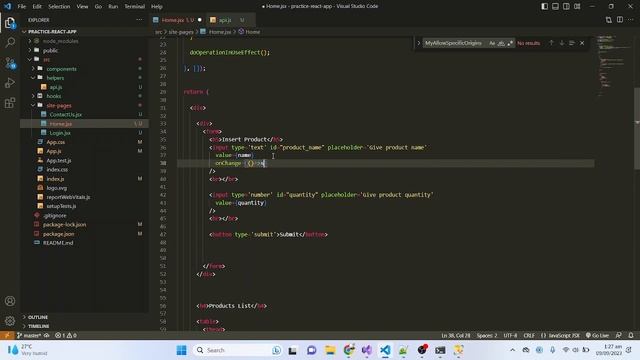Select the Home.jsx editor tab

point(177,20)
